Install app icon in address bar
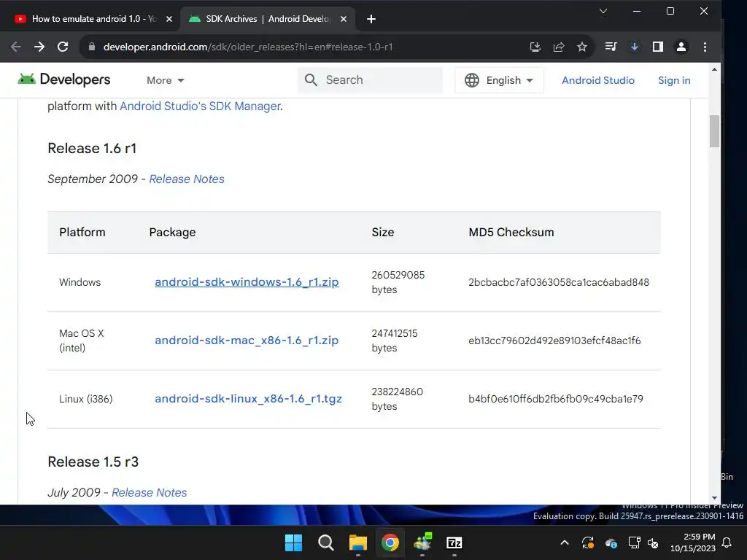Viewport: 747px width, 560px height. click(x=535, y=47)
